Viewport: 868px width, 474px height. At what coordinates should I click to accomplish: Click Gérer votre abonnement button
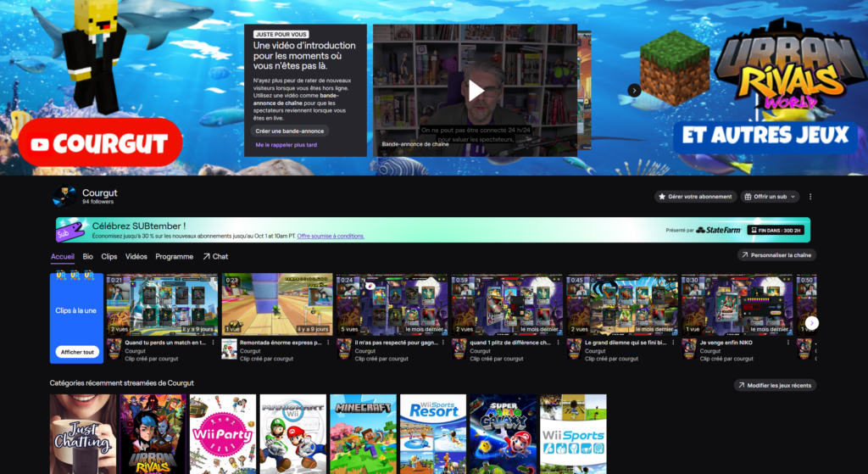coord(696,197)
